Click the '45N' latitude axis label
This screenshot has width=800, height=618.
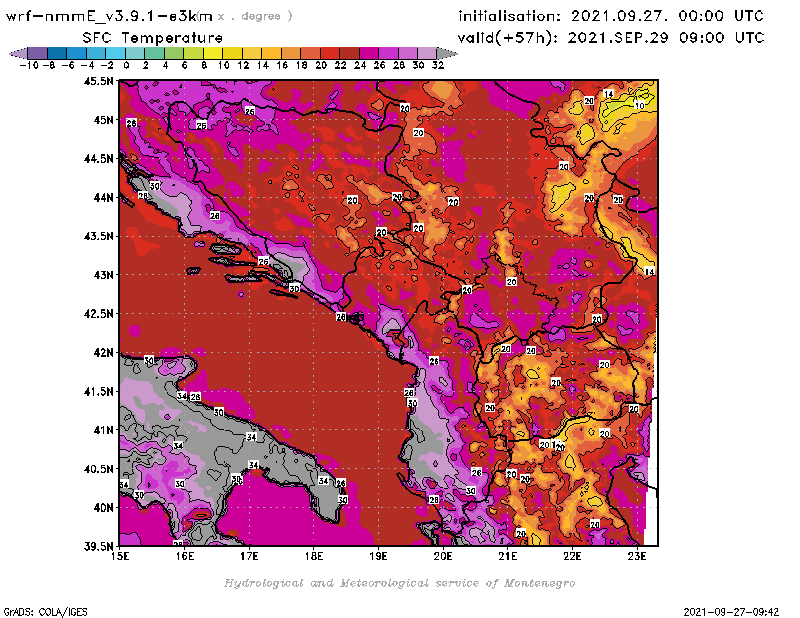click(104, 120)
